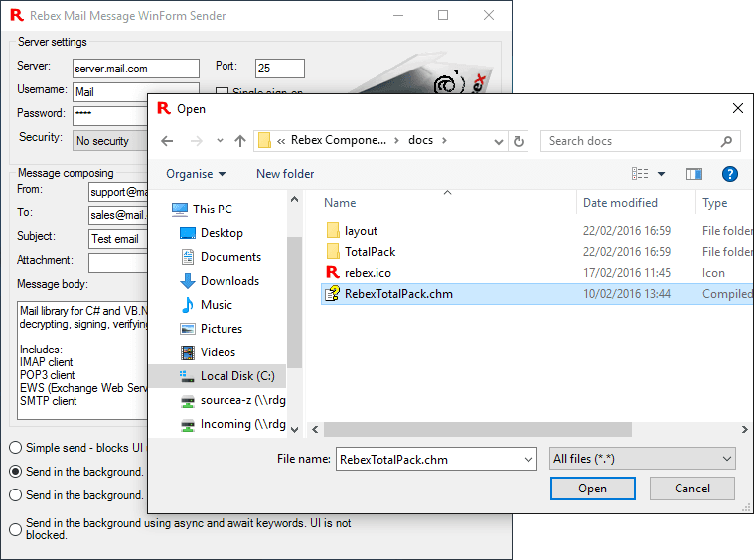The image size is (754, 560).
Task: Select Downloads in navigation pane
Action: click(229, 281)
